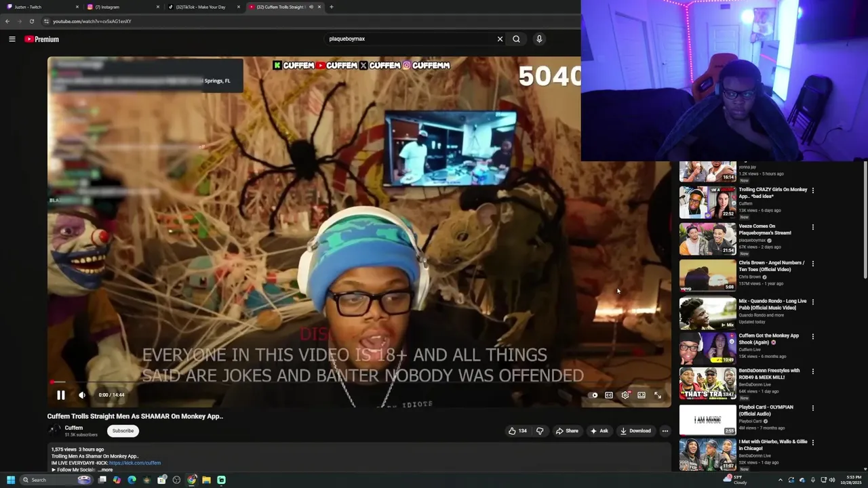Screen dimensions: 868x488
Task: Go to YouTube Premium home logo
Action: (42, 39)
